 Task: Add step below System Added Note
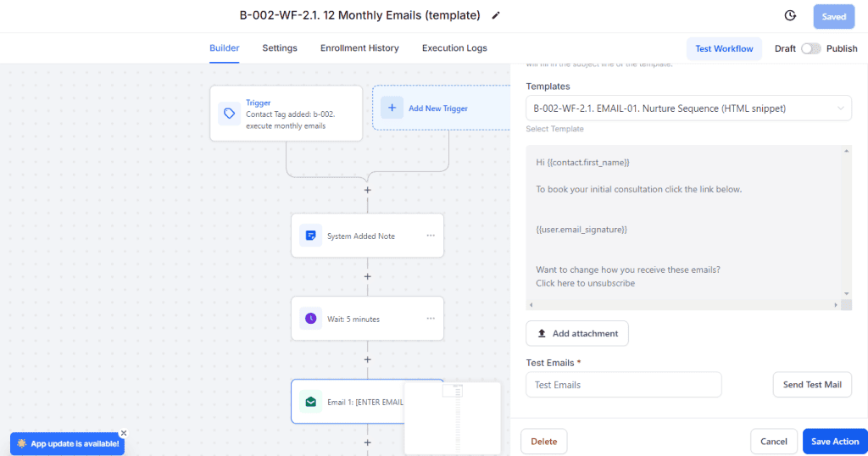pos(368,276)
